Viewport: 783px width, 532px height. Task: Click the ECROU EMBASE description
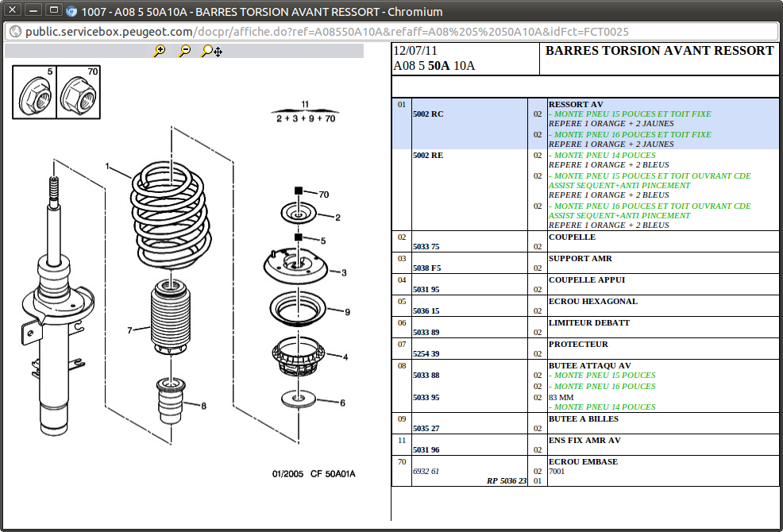coord(583,461)
